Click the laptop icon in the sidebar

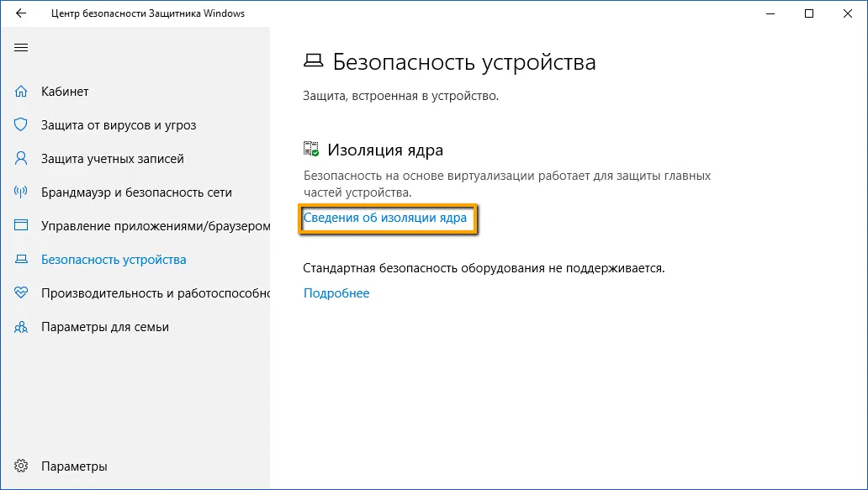[x=22, y=260]
